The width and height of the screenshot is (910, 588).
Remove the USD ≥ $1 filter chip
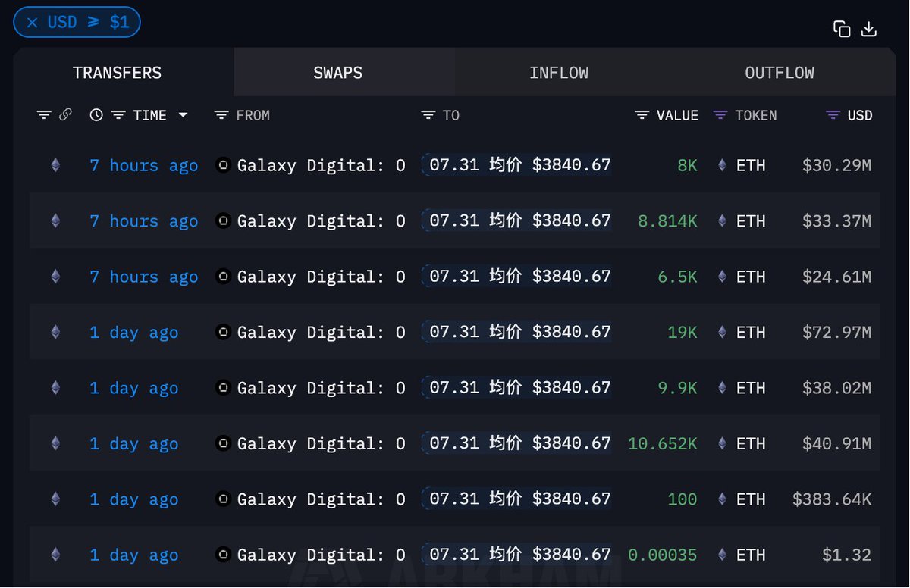pos(32,23)
